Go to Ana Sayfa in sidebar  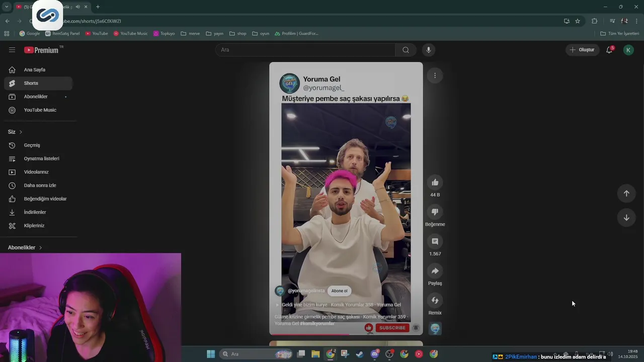tap(38, 70)
